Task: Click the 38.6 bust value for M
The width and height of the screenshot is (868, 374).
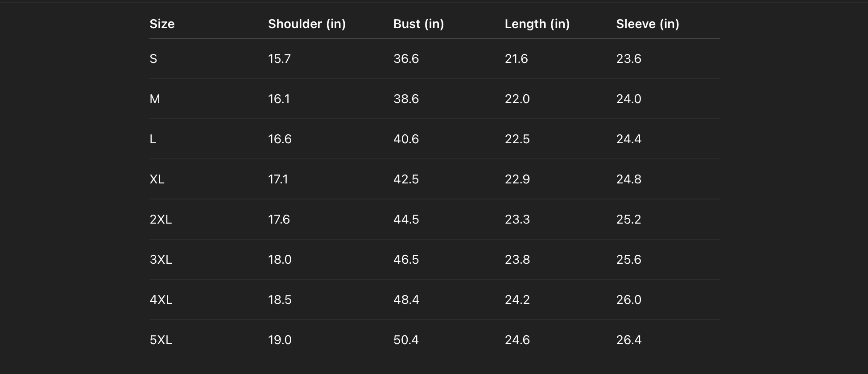Action: [406, 99]
